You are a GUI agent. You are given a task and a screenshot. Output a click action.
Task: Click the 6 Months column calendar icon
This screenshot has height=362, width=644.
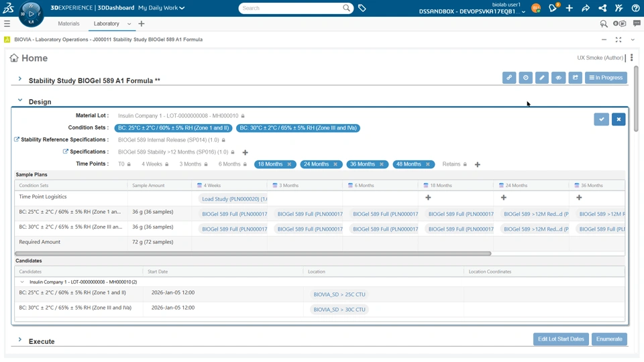coord(350,186)
